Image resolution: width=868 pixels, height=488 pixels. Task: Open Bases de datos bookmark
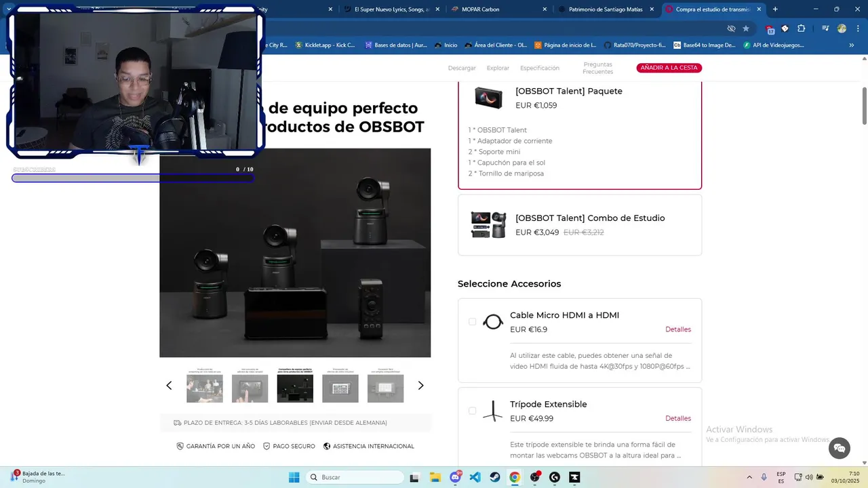click(x=396, y=45)
